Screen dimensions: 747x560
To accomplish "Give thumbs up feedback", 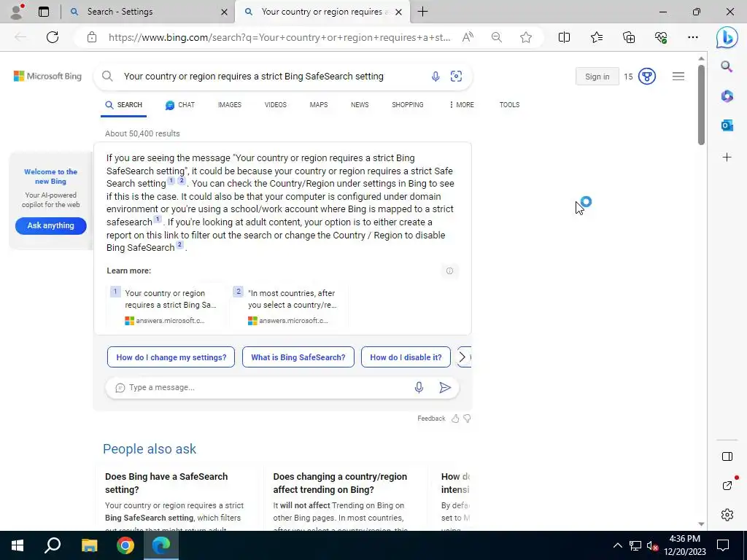I will click(455, 419).
